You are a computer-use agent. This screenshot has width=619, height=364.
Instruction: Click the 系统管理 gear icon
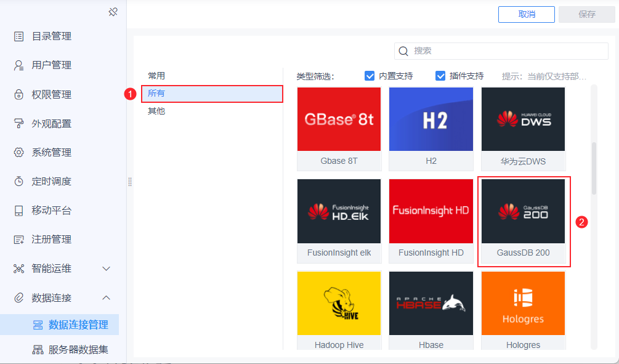[18, 152]
